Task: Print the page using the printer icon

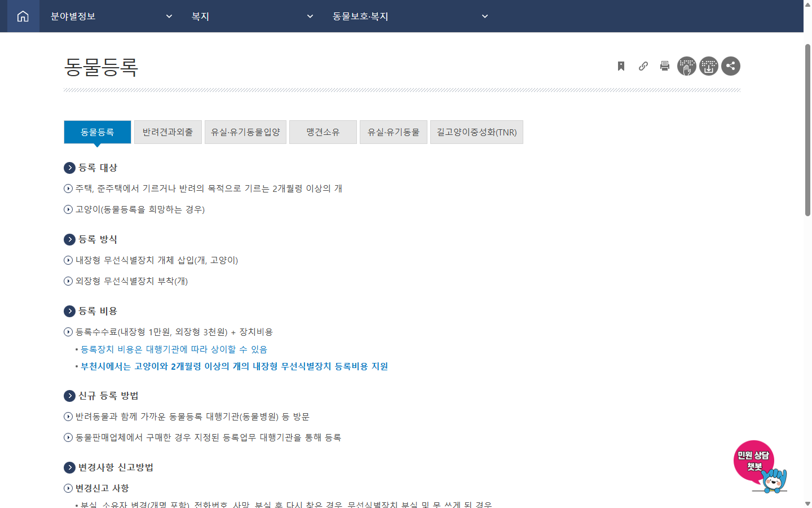Action: 665,66
